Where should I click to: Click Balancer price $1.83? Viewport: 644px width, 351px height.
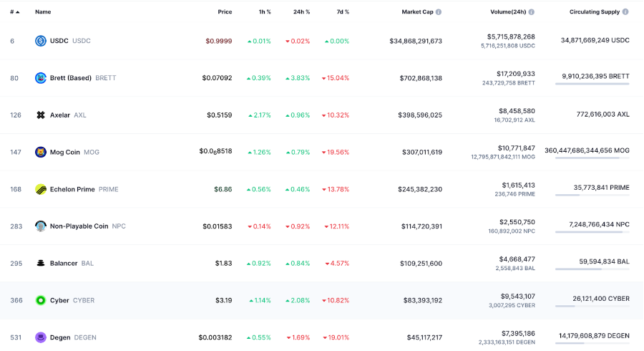[223, 263]
